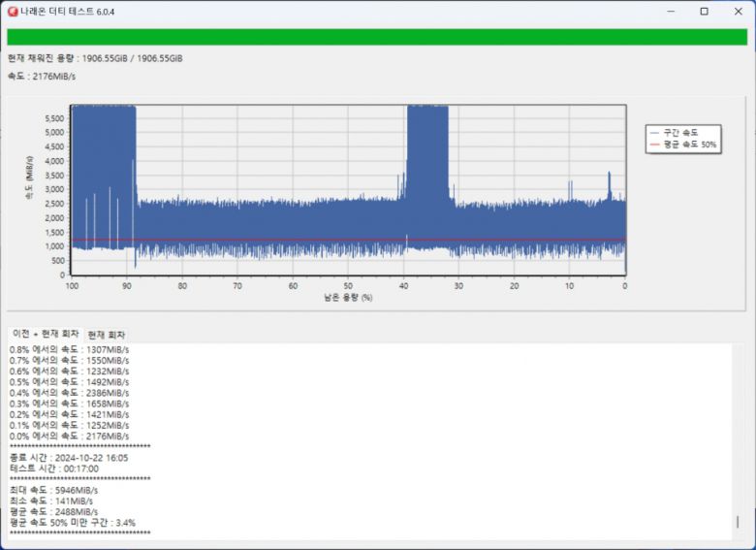Click the 최대 속도 5946MiB/s log line

[54, 490]
